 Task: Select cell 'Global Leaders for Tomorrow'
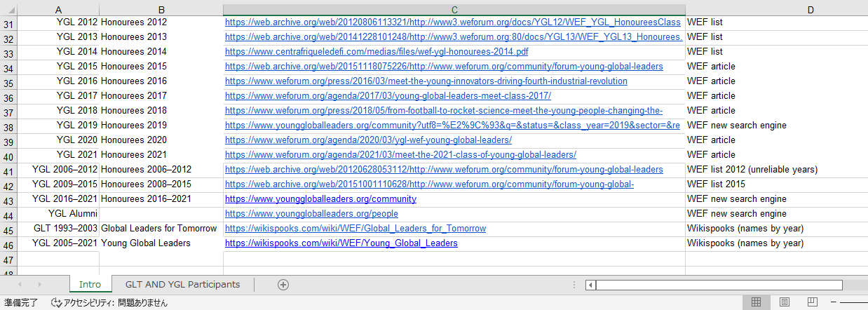click(x=161, y=229)
